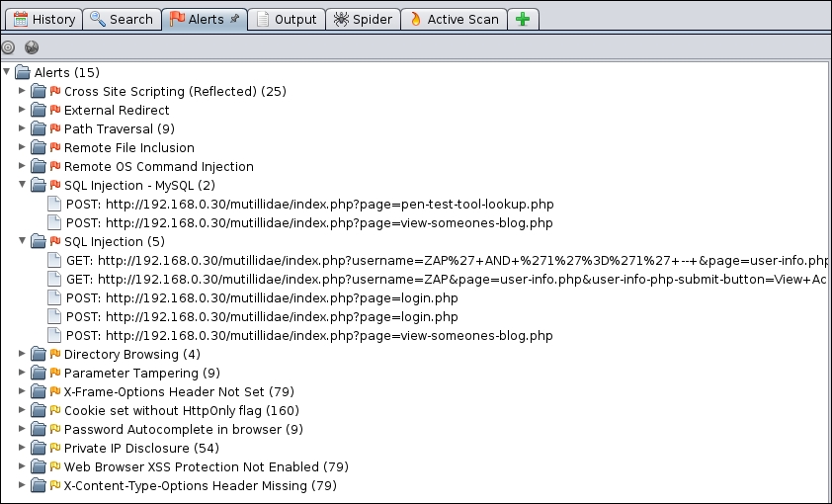Expand Cookie set without HttpOnly flag node
The height and width of the screenshot is (504, 832).
click(x=22, y=410)
